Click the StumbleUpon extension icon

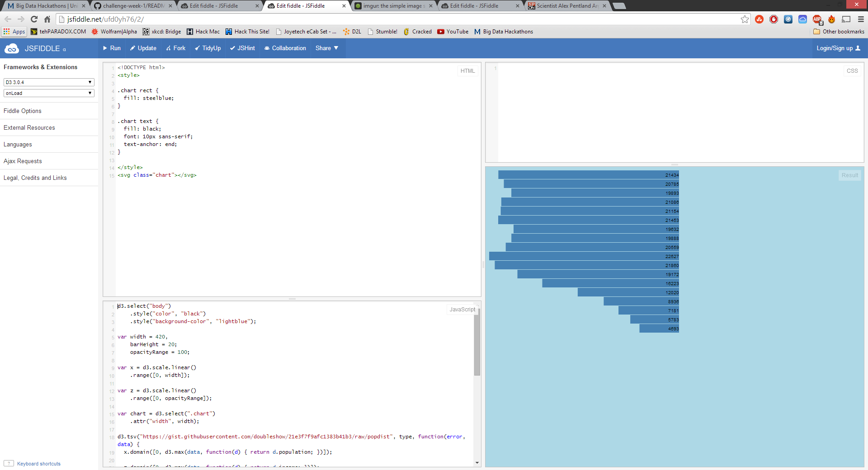pyautogui.click(x=759, y=19)
